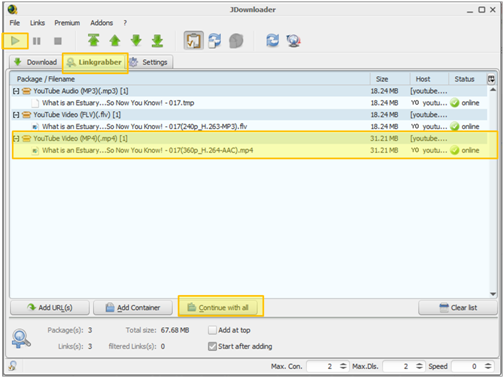Click the online status check for .mp4 file
The height and width of the screenshot is (378, 504).
[454, 150]
